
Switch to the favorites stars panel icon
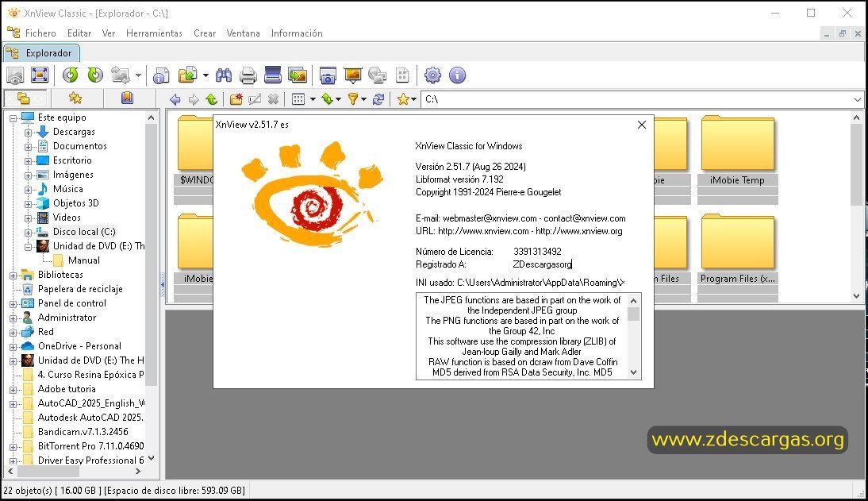[75, 98]
